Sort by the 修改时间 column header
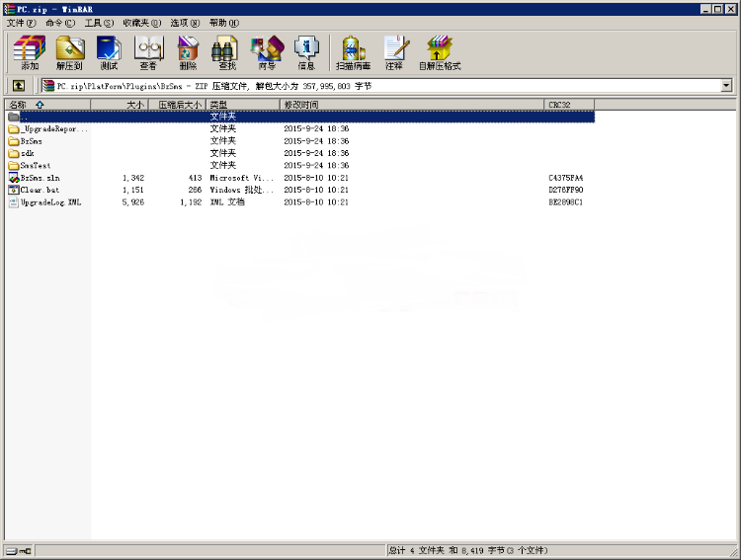Screen dimensions: 741x560 coord(301,104)
